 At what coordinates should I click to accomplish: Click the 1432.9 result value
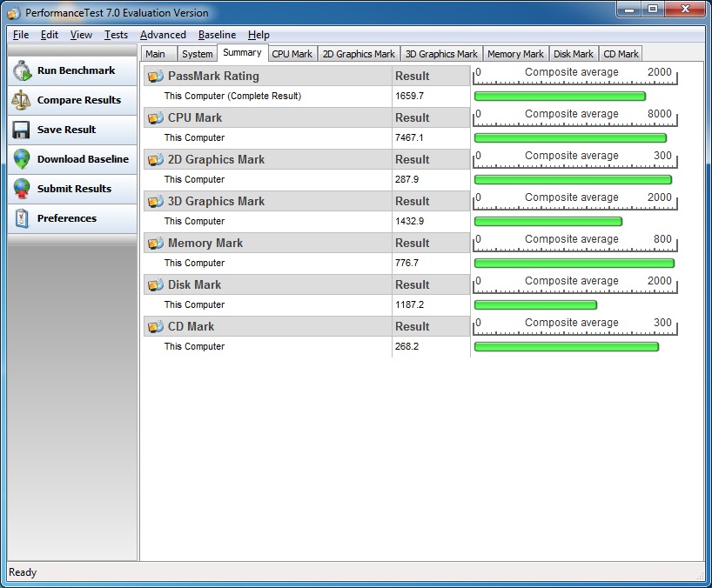pyautogui.click(x=410, y=222)
